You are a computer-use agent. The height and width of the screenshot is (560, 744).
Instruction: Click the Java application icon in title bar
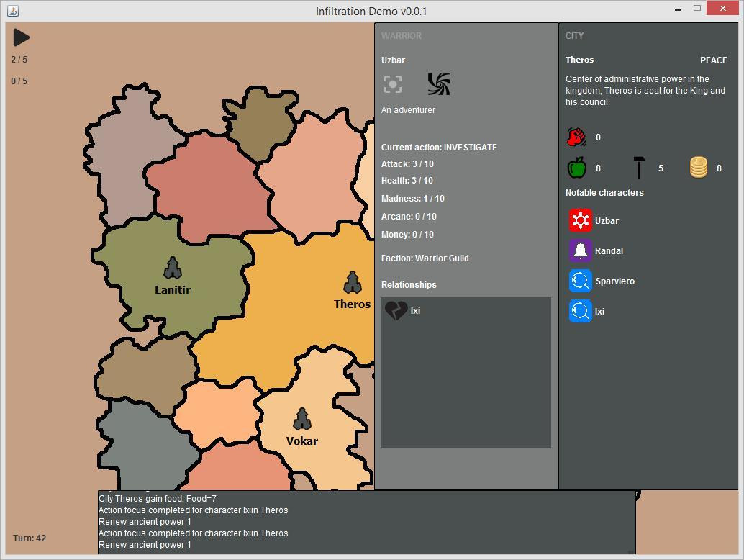pos(13,11)
